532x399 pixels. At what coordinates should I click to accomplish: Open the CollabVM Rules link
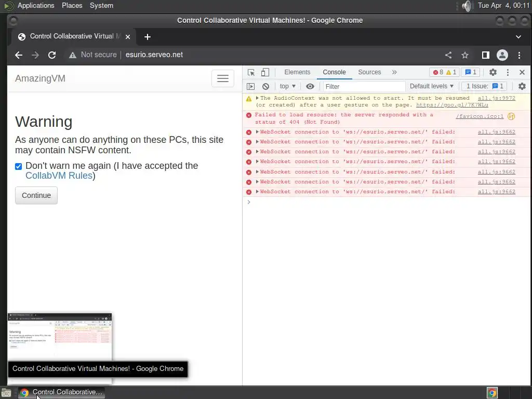pos(59,176)
